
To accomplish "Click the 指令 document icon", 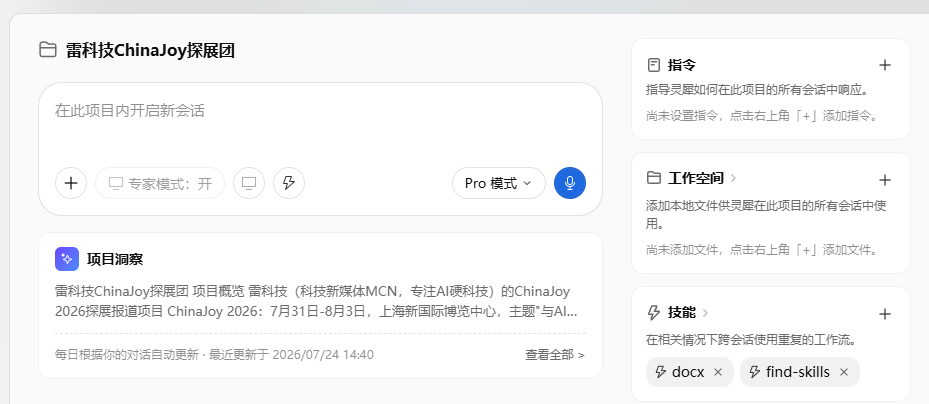I will (x=653, y=65).
